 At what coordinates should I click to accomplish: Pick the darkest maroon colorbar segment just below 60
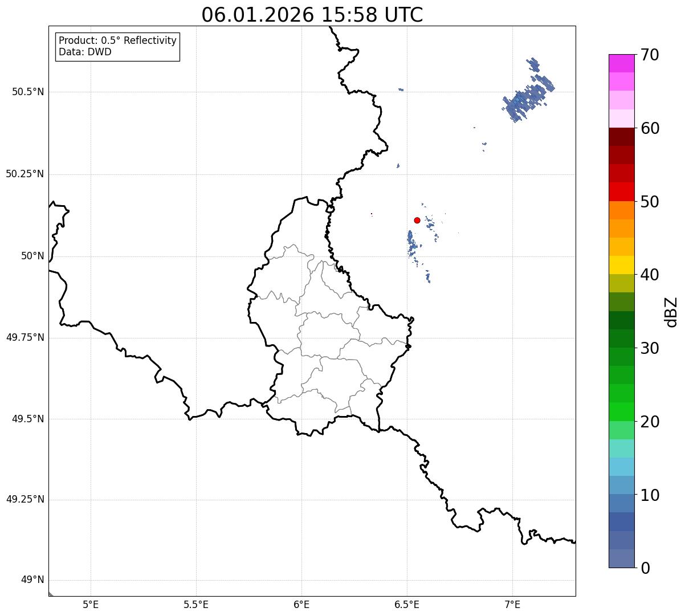622,137
